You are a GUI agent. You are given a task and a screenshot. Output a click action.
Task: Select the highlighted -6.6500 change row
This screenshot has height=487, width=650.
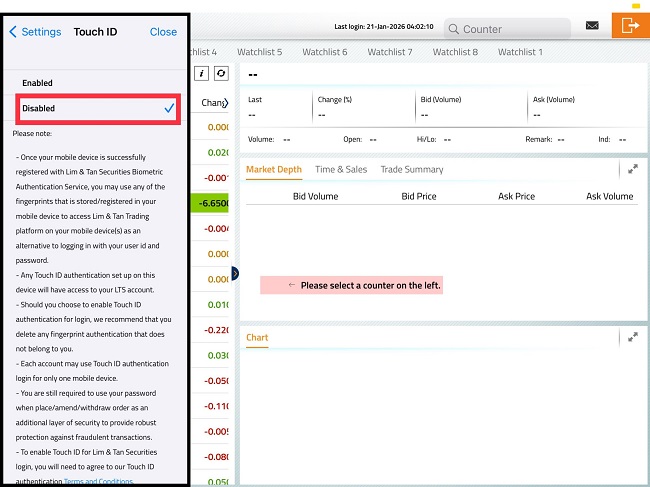coord(215,203)
